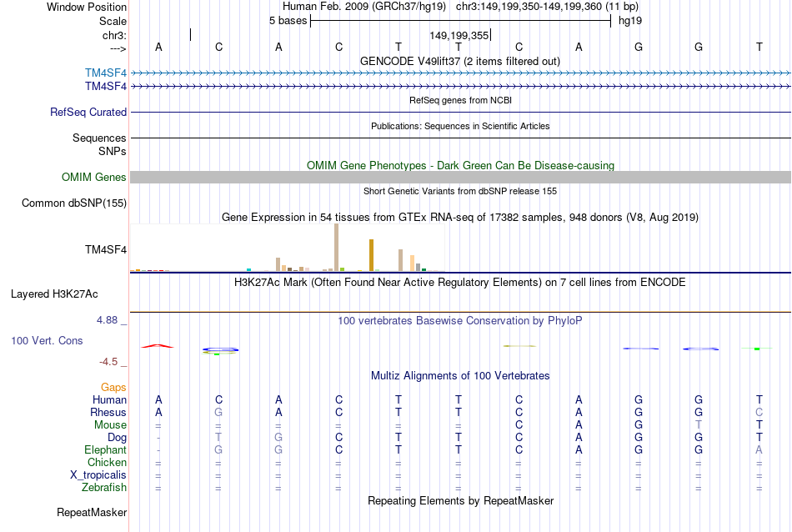Click the Layered H3K27Ac track label
This screenshot has height=532, width=792.
(x=54, y=294)
